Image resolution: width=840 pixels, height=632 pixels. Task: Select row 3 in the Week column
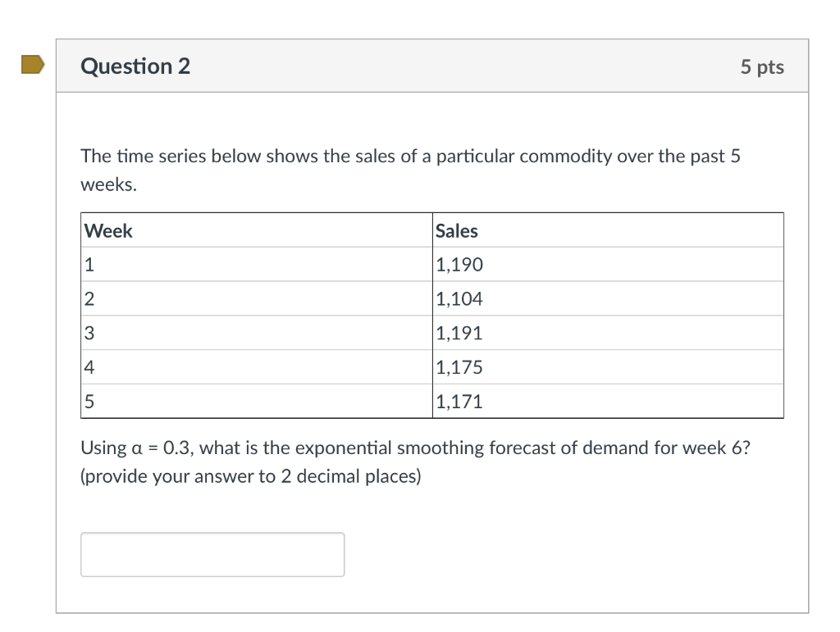tap(87, 333)
